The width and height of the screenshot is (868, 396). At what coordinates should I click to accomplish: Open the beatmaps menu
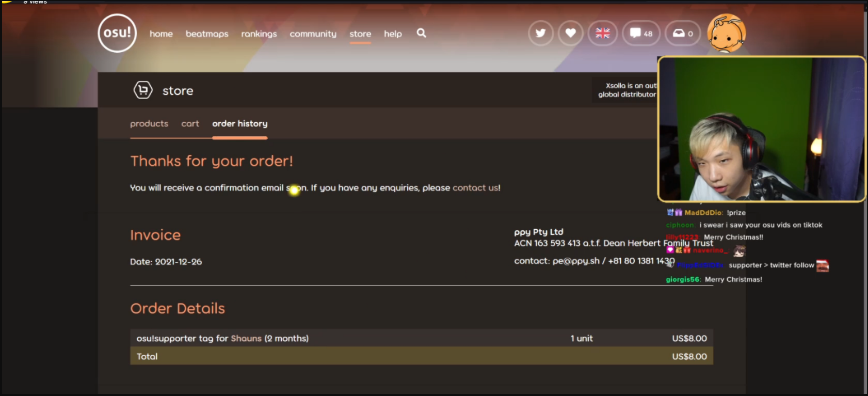pos(207,34)
